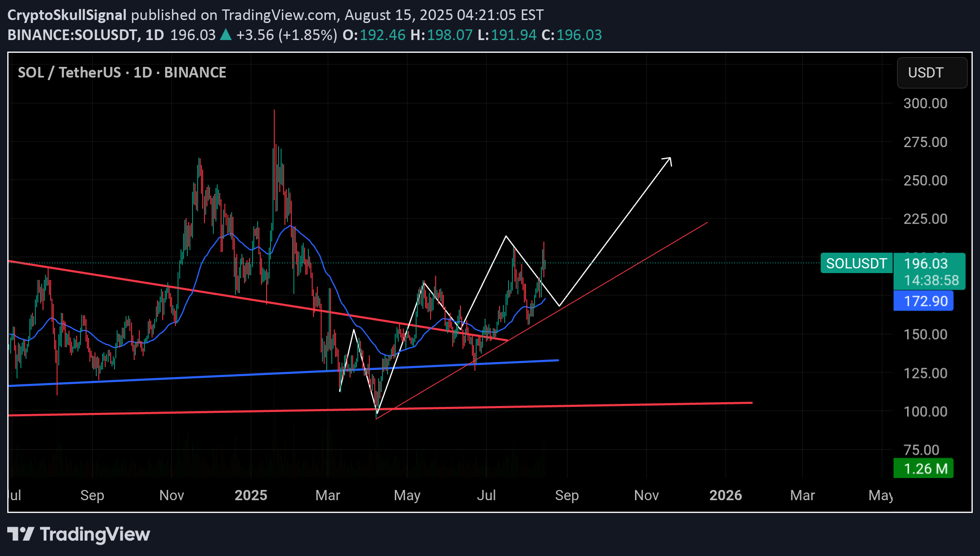Click the open value O:192.46

pos(374,35)
